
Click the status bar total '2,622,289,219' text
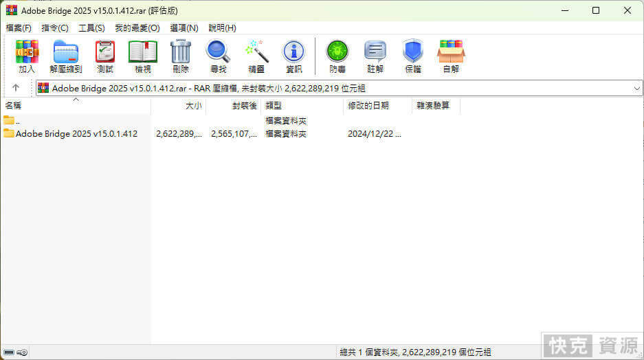coord(429,352)
